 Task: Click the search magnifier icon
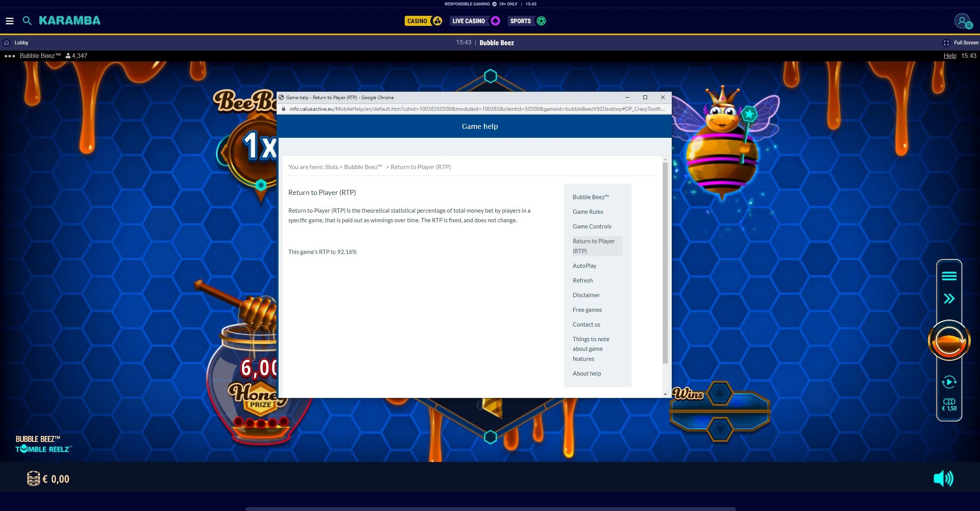[27, 20]
